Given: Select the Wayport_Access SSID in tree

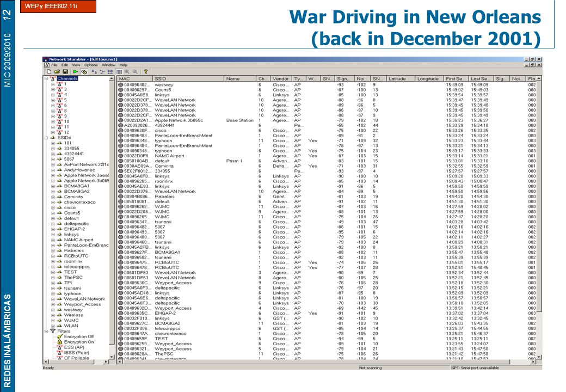Looking at the screenshot, I should pos(82,304).
